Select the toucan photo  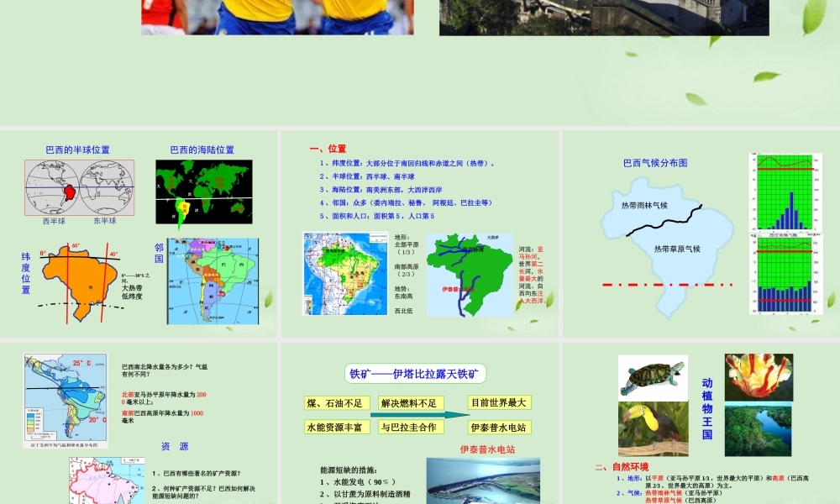[x=653, y=429]
